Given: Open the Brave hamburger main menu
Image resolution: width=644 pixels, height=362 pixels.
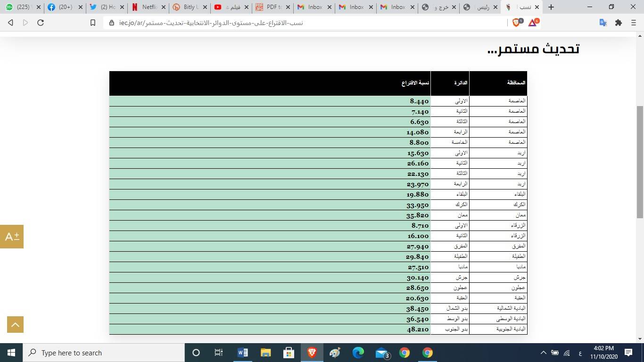Looking at the screenshot, I should pyautogui.click(x=634, y=23).
